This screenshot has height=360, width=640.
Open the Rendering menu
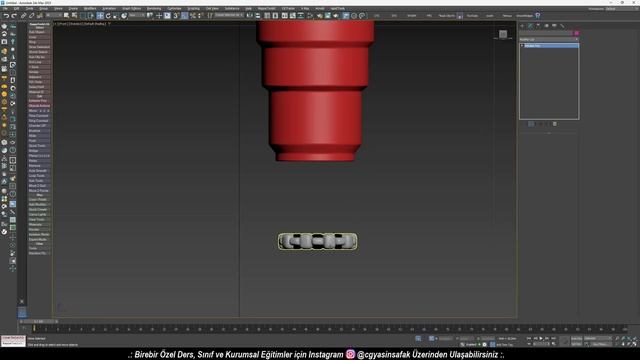coord(154,8)
